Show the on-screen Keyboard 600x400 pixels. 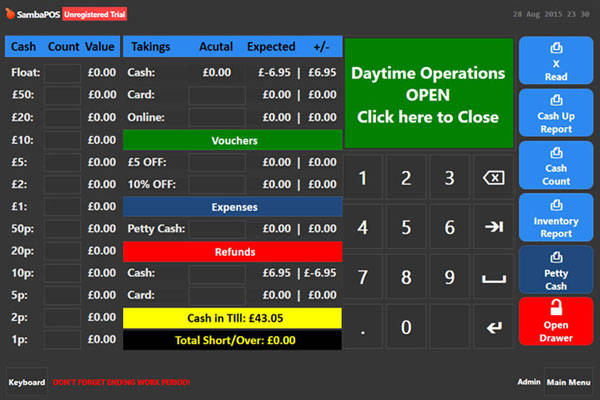tap(27, 382)
